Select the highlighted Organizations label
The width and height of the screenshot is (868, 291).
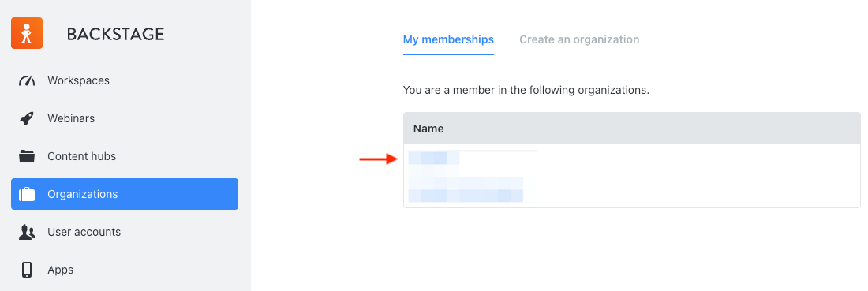pyautogui.click(x=83, y=194)
